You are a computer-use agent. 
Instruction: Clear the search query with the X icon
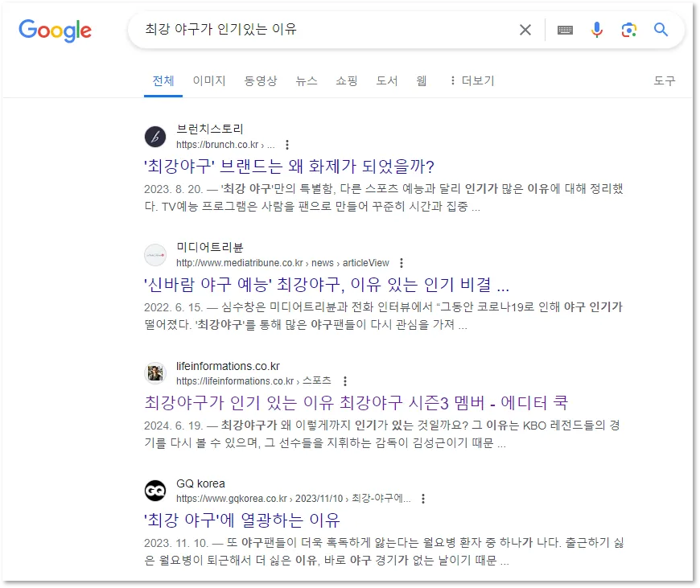[x=525, y=29]
